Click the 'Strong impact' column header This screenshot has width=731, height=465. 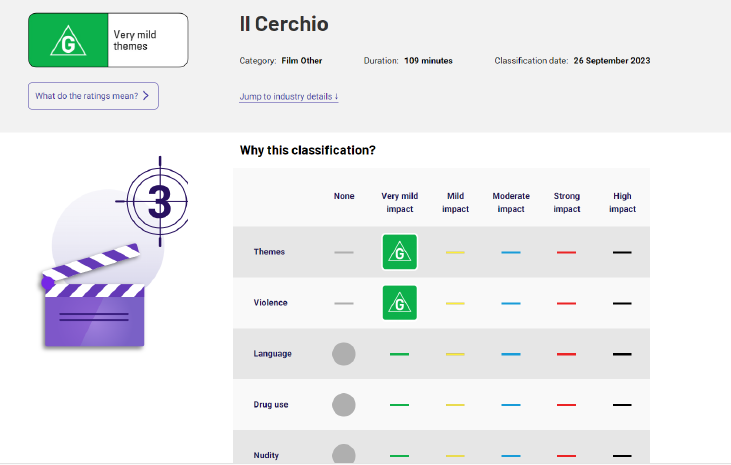[x=566, y=202]
